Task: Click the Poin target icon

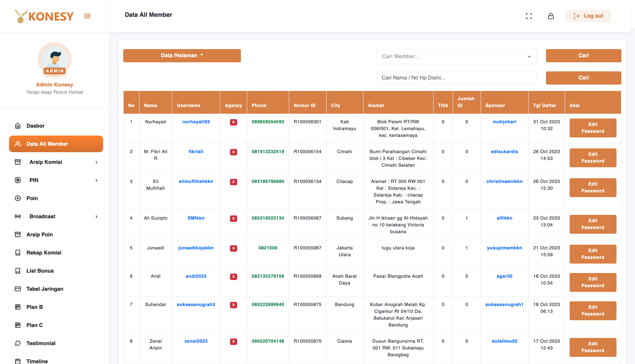Action: (x=18, y=198)
